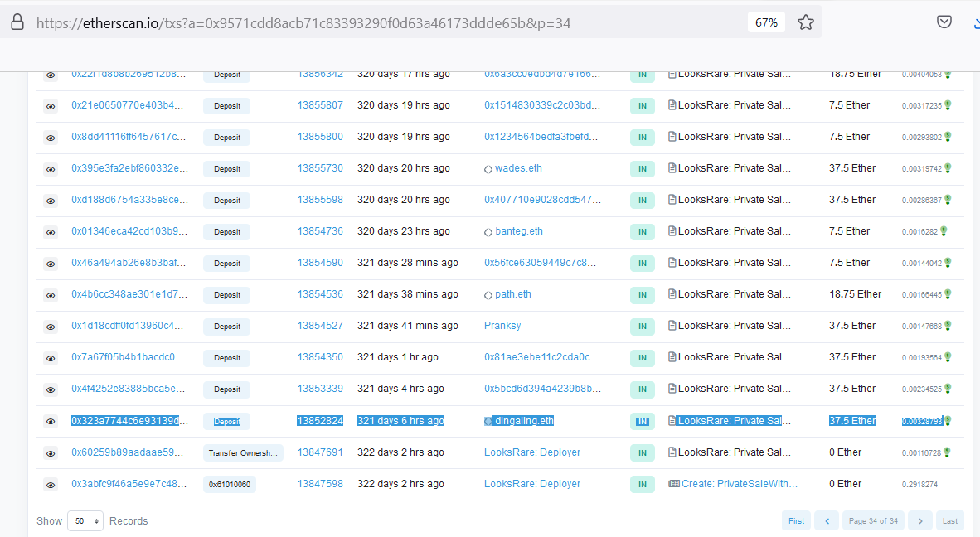Click IN direction badge in banteg.eth row
This screenshot has width=980, height=537.
(643, 232)
